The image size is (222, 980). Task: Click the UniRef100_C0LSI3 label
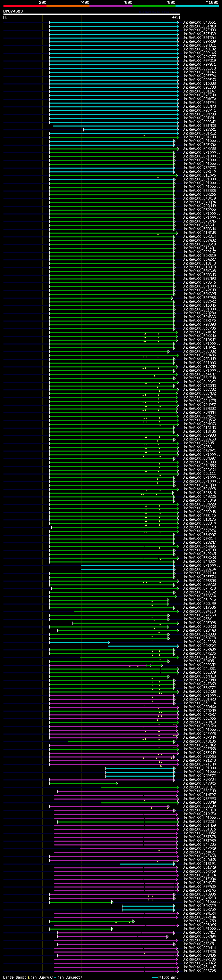click(x=199, y=68)
